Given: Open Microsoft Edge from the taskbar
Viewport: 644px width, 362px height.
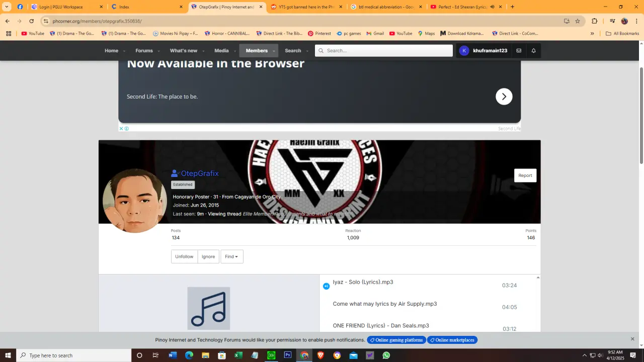Looking at the screenshot, I should [x=189, y=355].
